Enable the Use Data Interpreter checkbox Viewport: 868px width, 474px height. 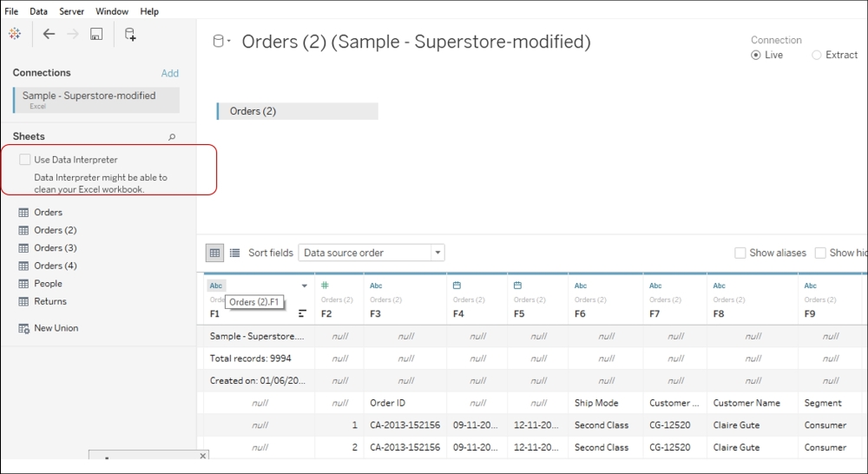pos(24,160)
